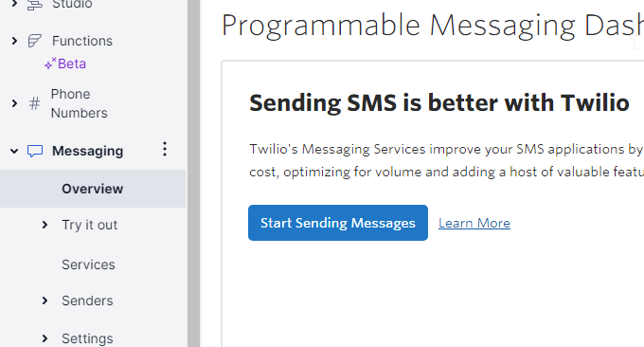Select Overview in Messaging menu
The height and width of the screenshot is (347, 644).
point(93,189)
